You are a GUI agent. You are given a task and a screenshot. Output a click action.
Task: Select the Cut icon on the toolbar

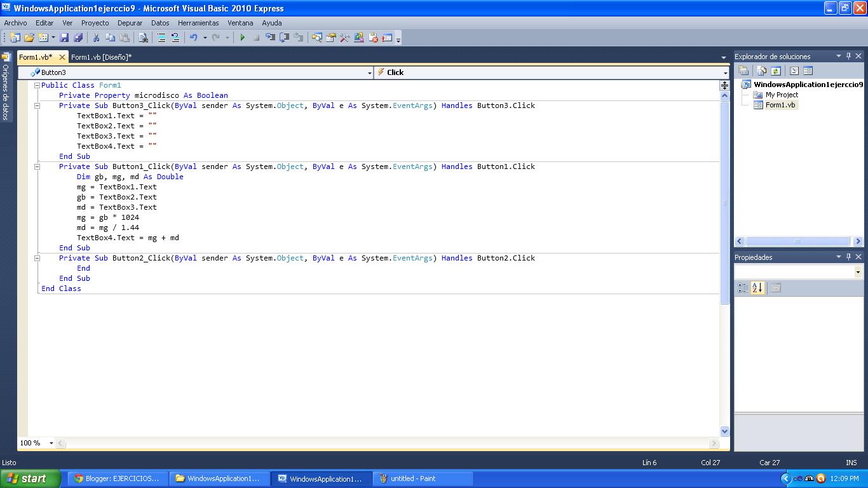point(97,37)
